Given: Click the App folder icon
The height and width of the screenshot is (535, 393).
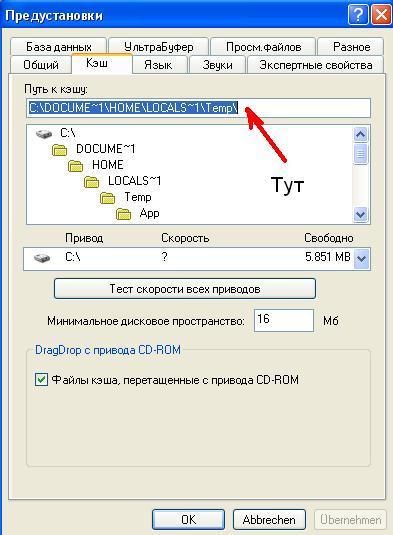Looking at the screenshot, I should [123, 214].
